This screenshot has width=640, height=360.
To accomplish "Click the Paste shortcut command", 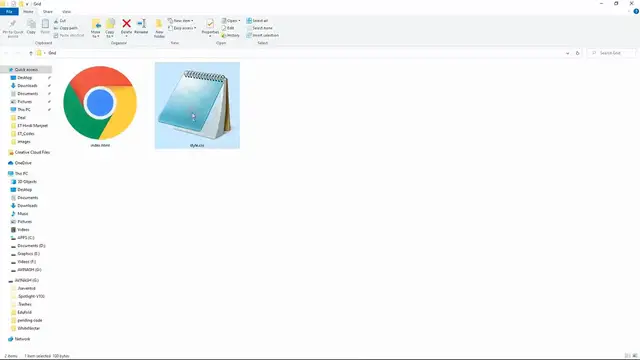I will coord(69,36).
